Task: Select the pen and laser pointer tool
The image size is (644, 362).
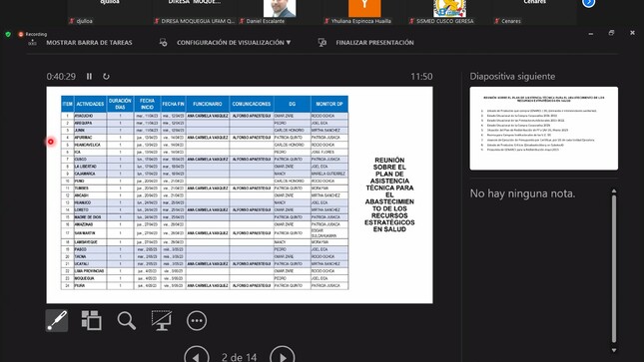Action: [x=57, y=320]
